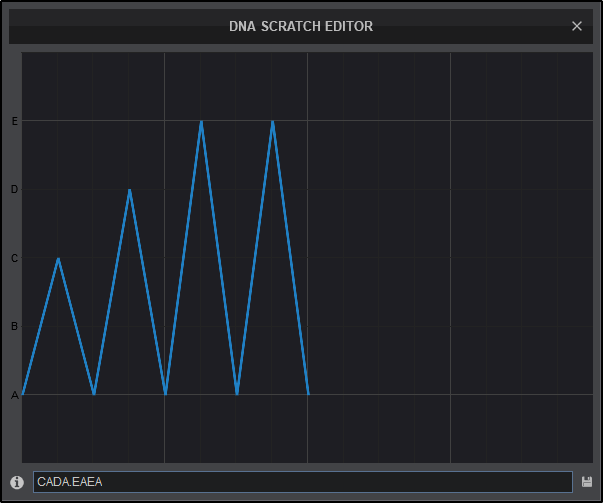Click the CADA.EAEA scratch code input field
This screenshot has width=603, height=503.
point(302,482)
